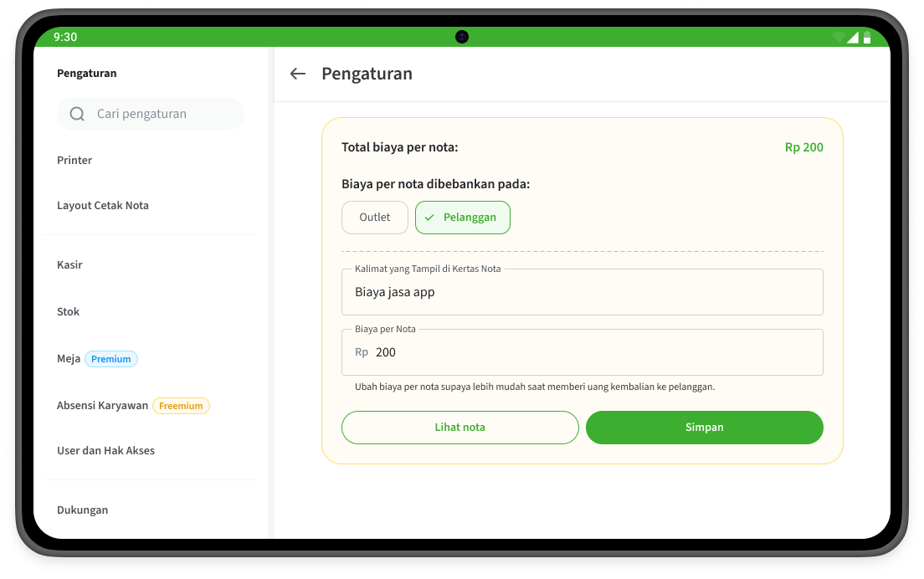Select Pelanggan as the fee bearer
Viewport: 924px width, 579px height.
pyautogui.click(x=463, y=218)
